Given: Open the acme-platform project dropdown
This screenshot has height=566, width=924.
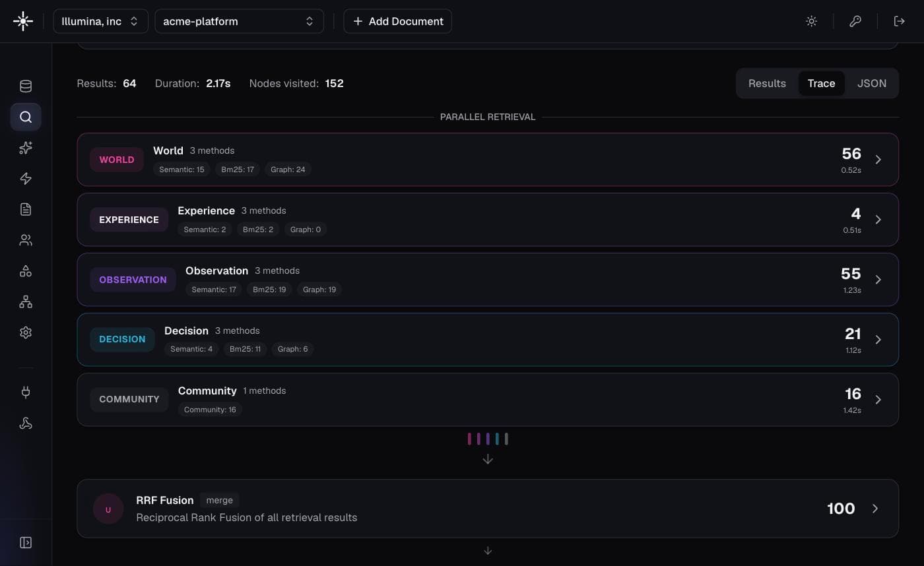Looking at the screenshot, I should [239, 21].
